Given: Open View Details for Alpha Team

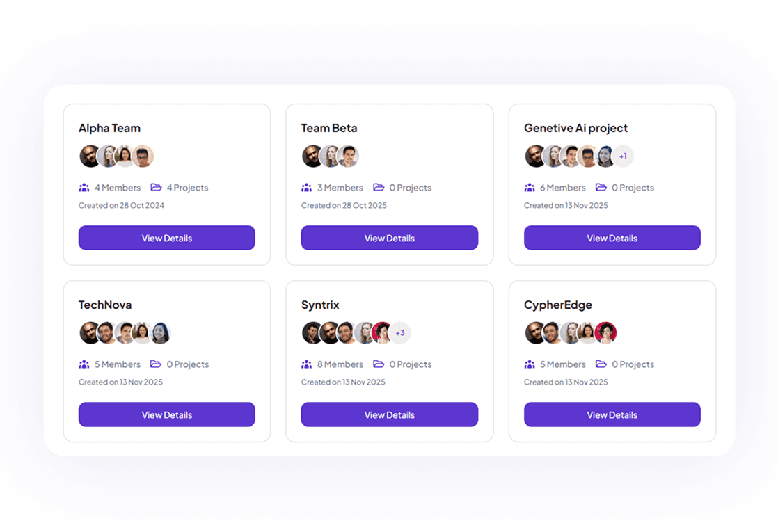Looking at the screenshot, I should (x=167, y=237).
